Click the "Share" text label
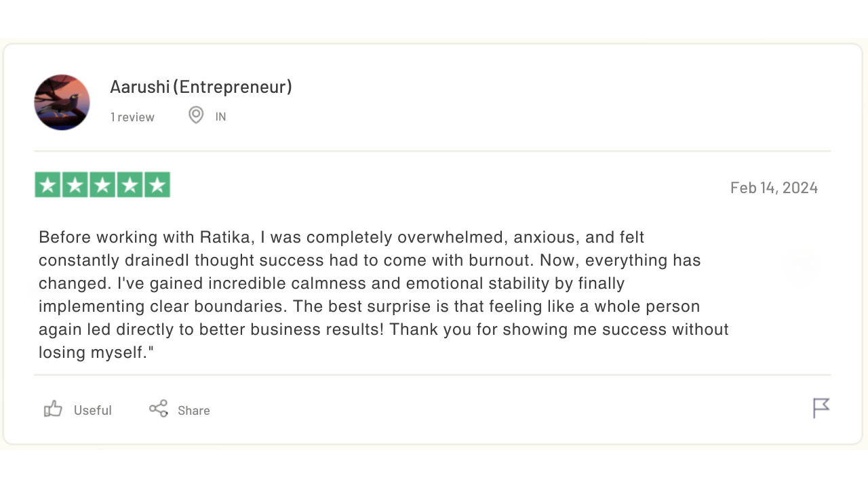868x488 pixels. click(193, 411)
